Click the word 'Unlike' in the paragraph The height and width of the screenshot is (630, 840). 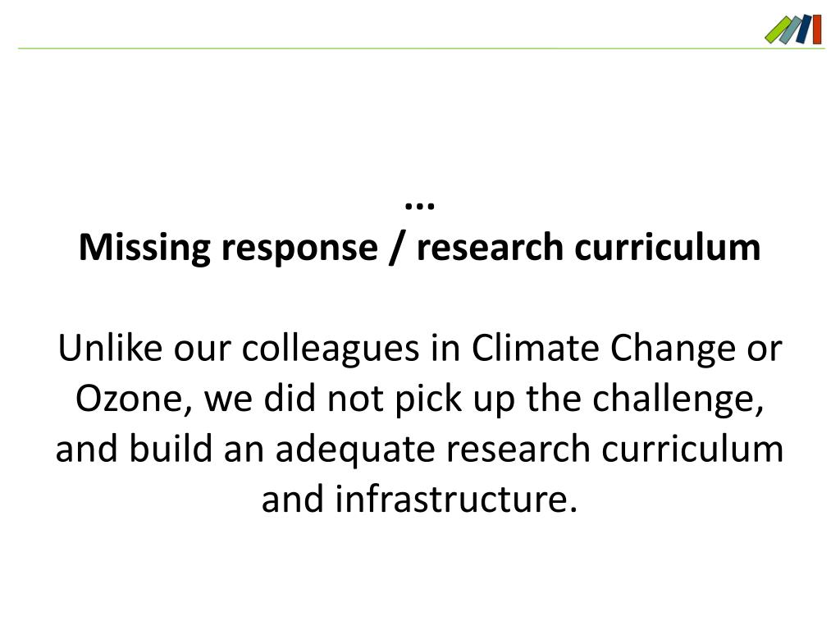tap(103, 349)
